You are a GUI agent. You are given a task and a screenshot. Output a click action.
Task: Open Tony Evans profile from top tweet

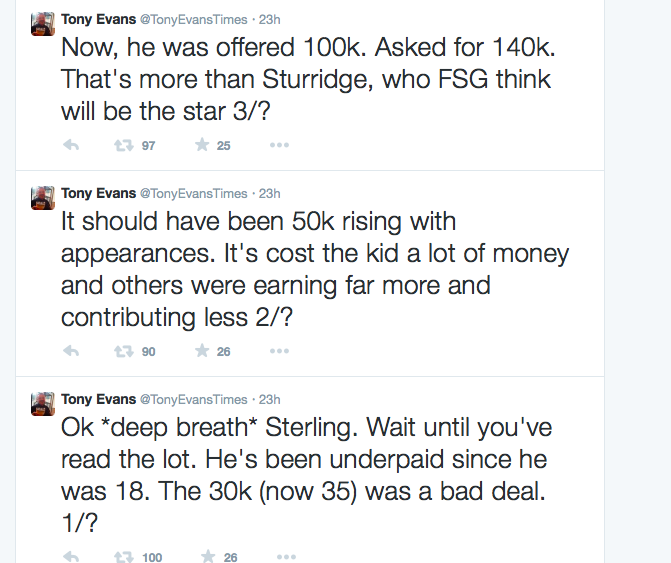point(97,19)
